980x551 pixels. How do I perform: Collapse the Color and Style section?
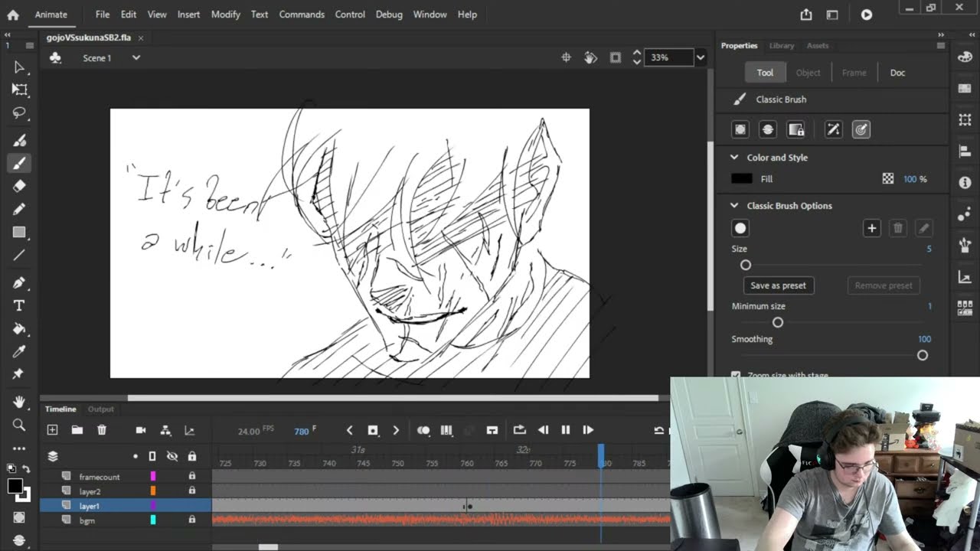pos(734,157)
